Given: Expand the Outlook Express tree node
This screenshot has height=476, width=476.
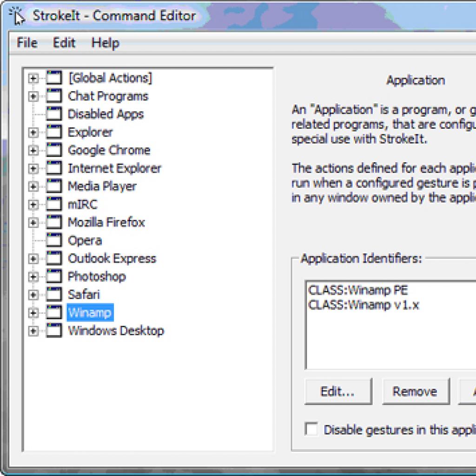Looking at the screenshot, I should tap(33, 259).
